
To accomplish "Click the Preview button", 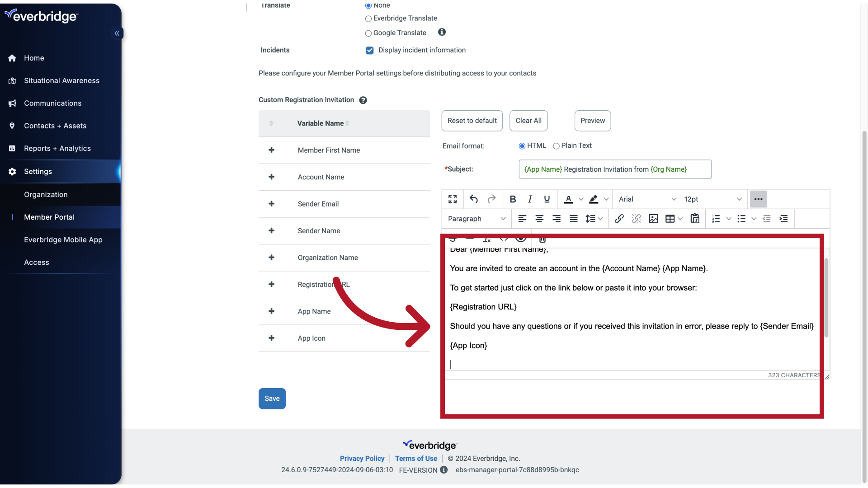I will click(593, 120).
